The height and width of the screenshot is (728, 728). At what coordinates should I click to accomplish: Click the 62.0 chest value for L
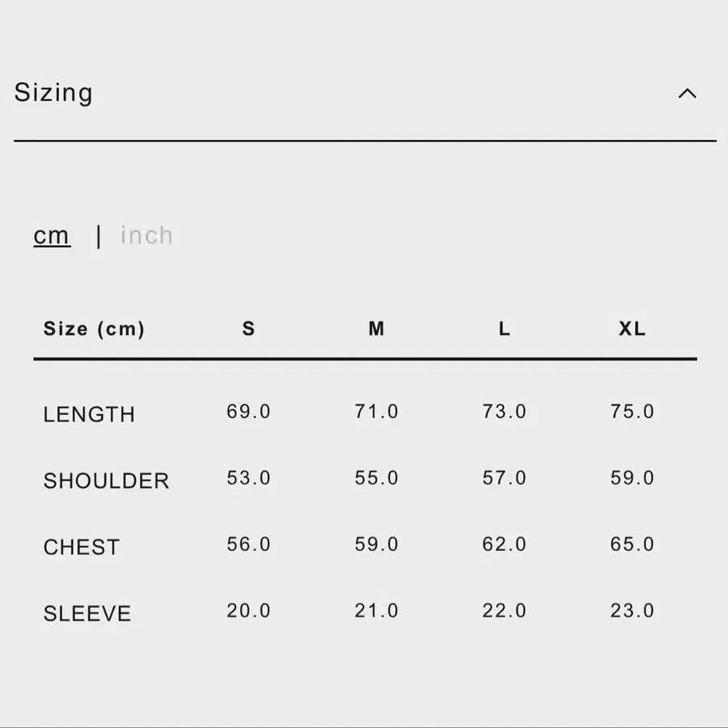click(x=504, y=544)
